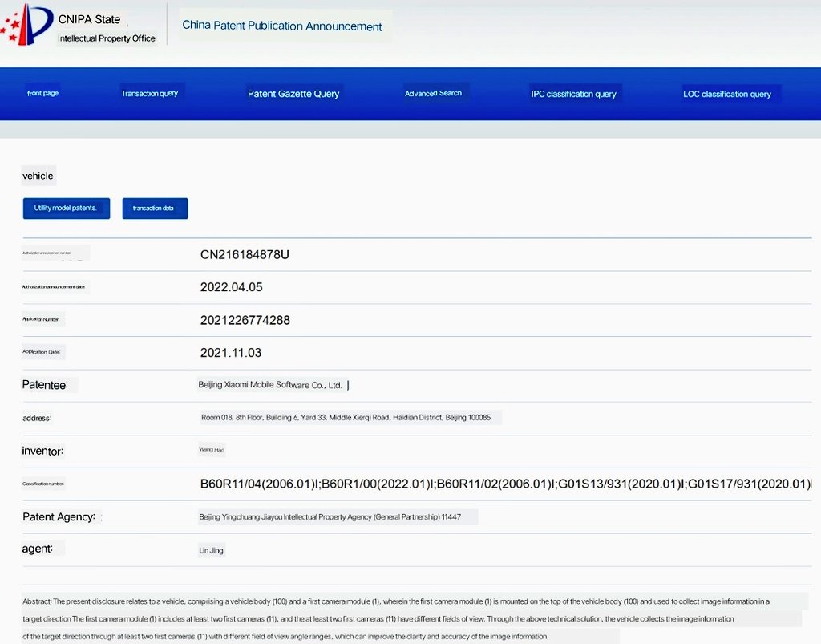821x644 pixels.
Task: Open the China Patent Publication Announcement title
Action: click(x=281, y=26)
